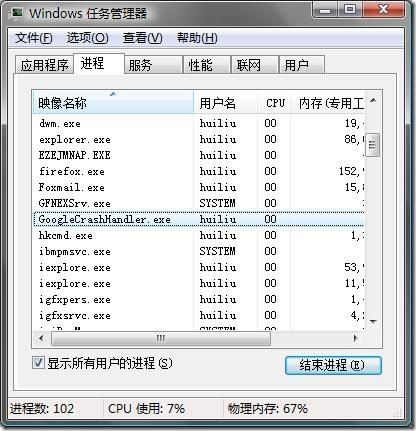Open the 选项(O) menu

click(87, 38)
